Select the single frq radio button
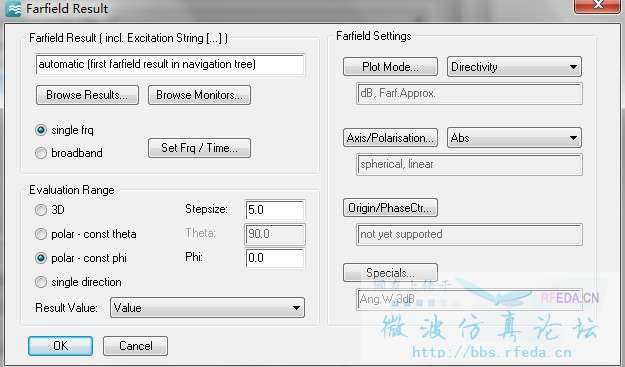The height and width of the screenshot is (367, 625). [x=41, y=130]
